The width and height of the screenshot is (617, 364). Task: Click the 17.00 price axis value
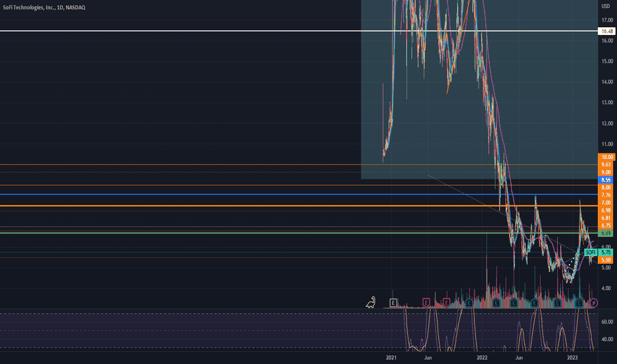(607, 20)
